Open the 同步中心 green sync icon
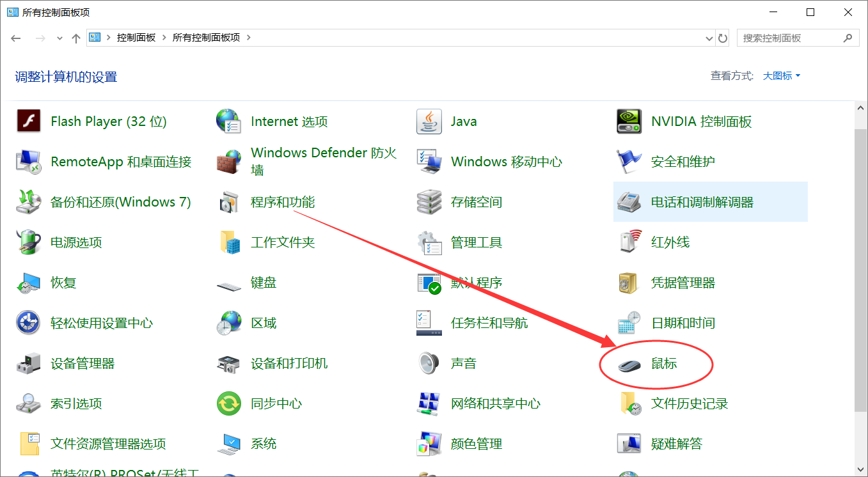The image size is (868, 477). coord(228,403)
